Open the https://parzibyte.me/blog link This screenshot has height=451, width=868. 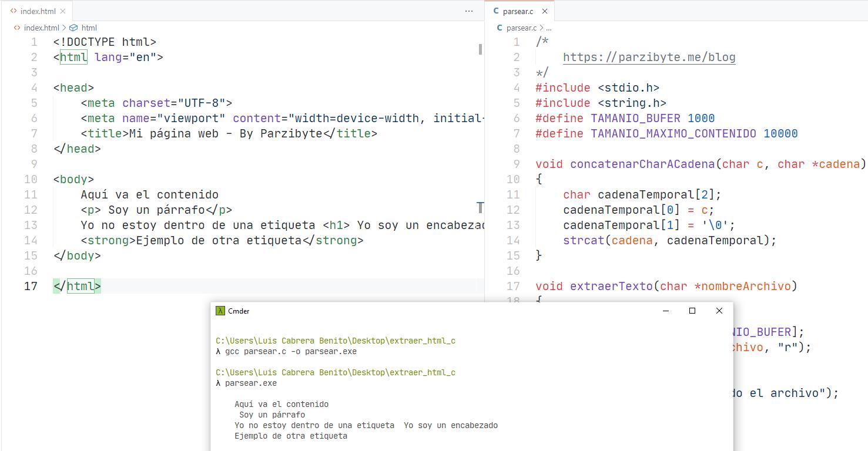pos(649,57)
